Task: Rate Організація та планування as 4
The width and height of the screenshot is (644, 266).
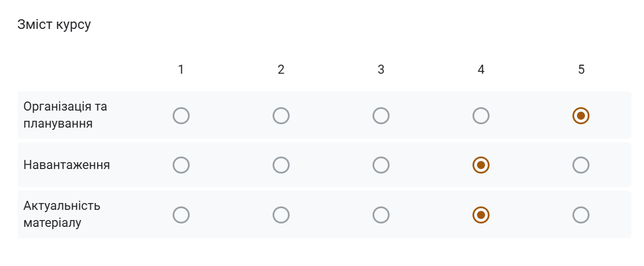Action: [481, 116]
